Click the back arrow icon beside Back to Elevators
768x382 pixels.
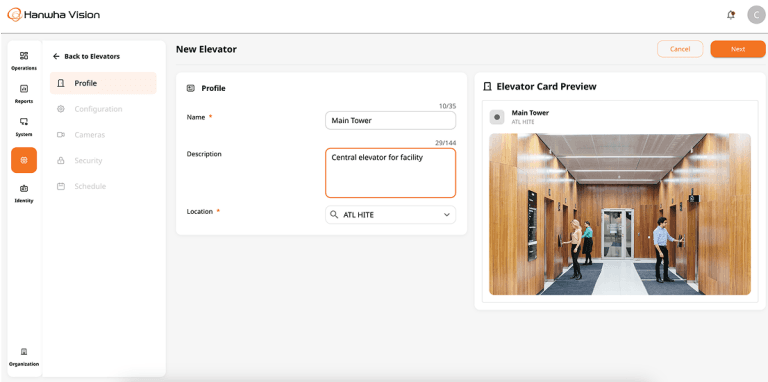pos(56,56)
